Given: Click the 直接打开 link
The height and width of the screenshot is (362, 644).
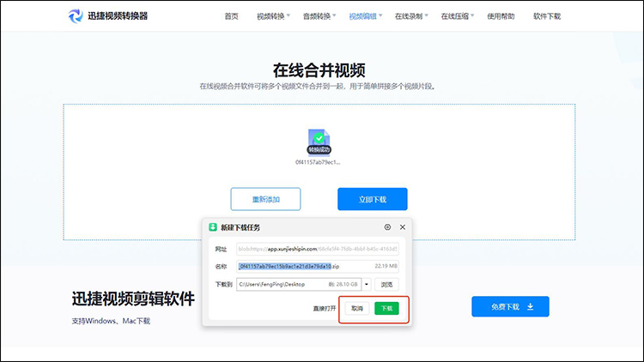Looking at the screenshot, I should click(325, 308).
